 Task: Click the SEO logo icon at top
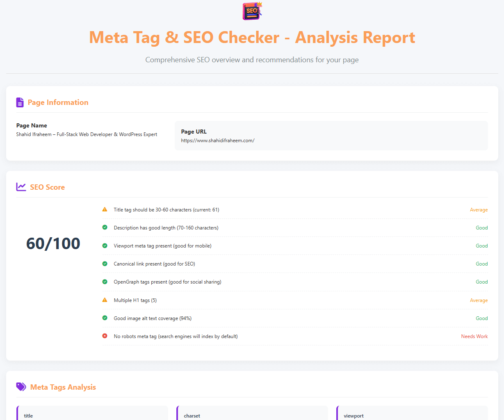[x=252, y=11]
